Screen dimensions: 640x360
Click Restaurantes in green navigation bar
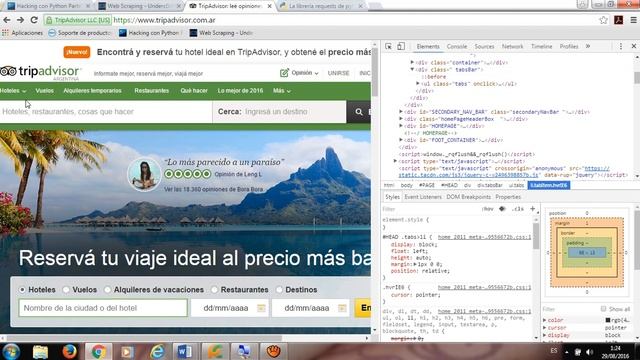coord(151,91)
